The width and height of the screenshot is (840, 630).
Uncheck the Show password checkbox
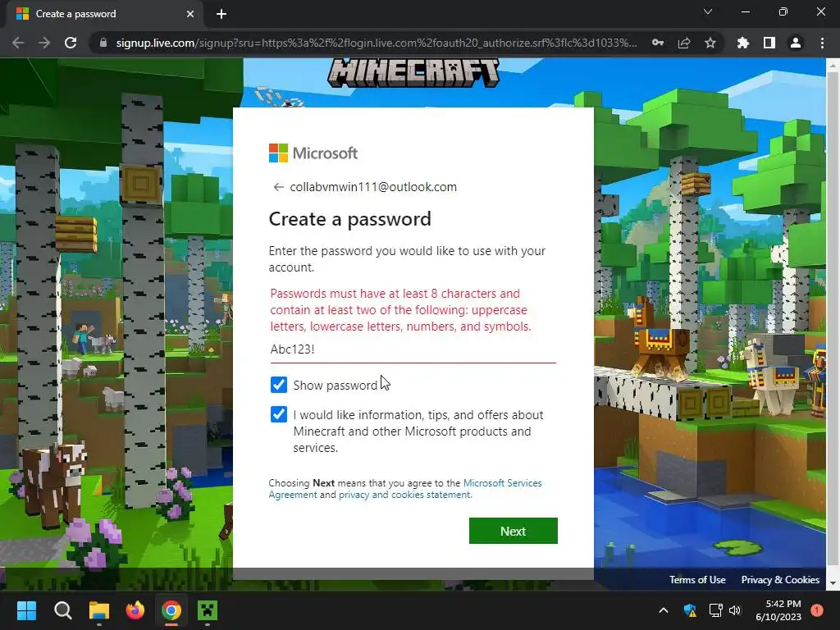point(279,385)
